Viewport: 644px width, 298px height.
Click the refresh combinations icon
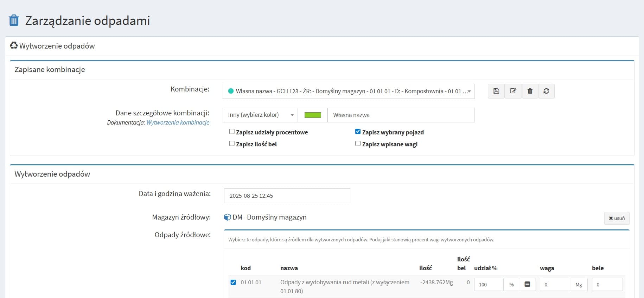[x=546, y=91]
